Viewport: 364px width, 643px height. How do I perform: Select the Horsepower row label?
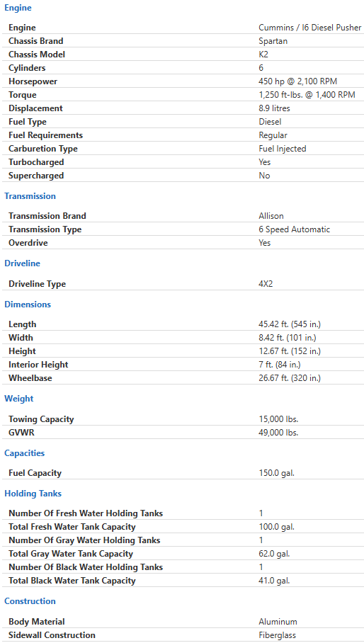pos(33,81)
